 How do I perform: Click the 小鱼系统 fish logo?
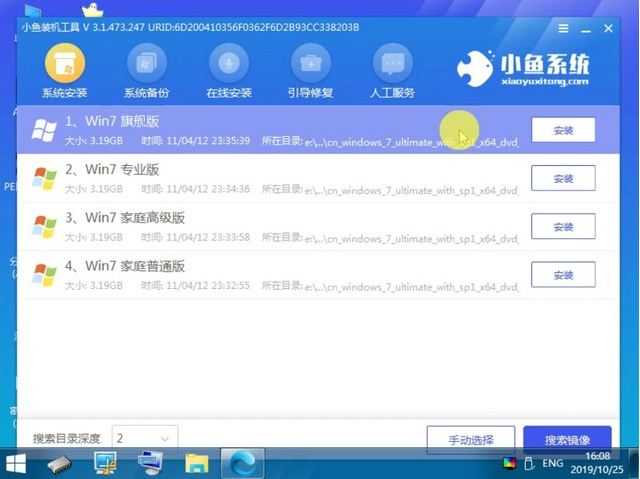coord(476,69)
